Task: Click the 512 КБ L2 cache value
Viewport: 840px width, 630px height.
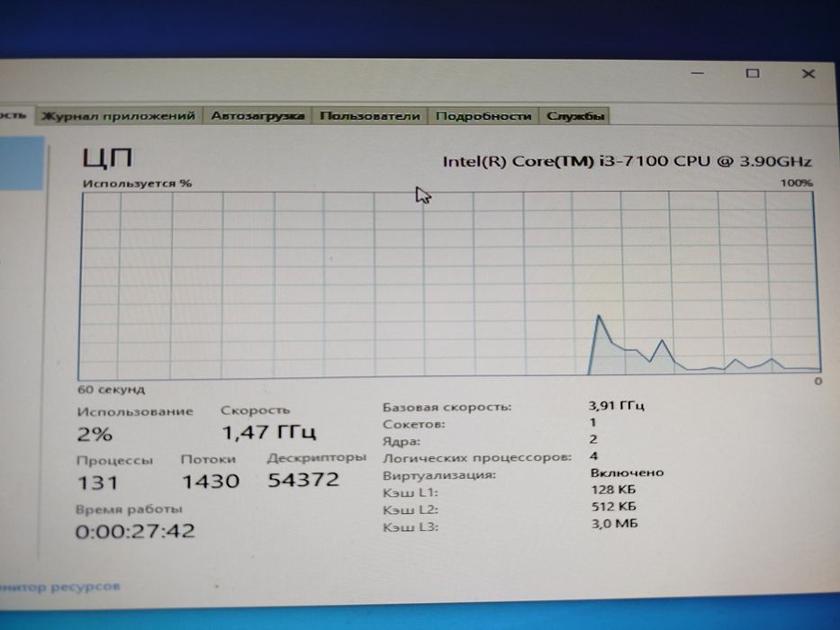Action: coord(613,506)
